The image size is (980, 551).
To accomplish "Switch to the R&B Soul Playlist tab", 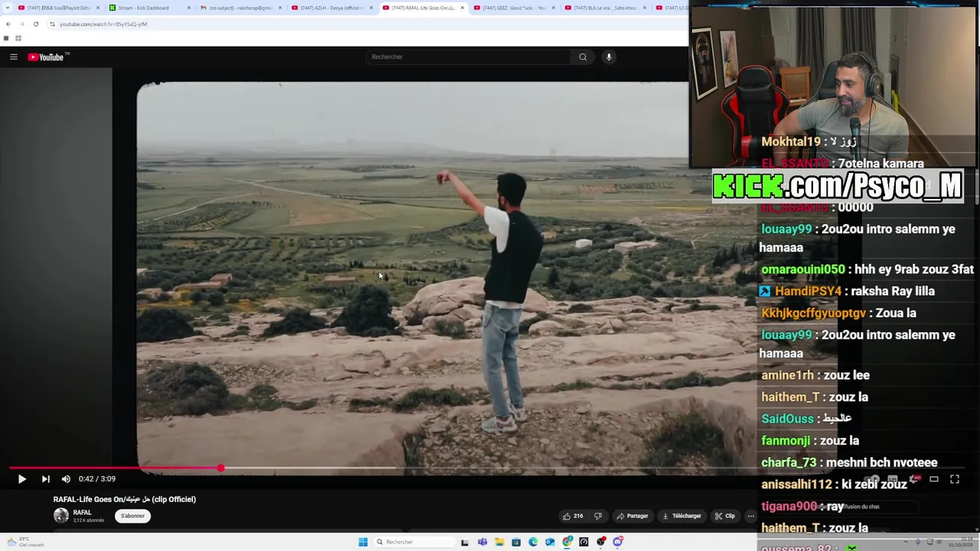I will pos(60,8).
